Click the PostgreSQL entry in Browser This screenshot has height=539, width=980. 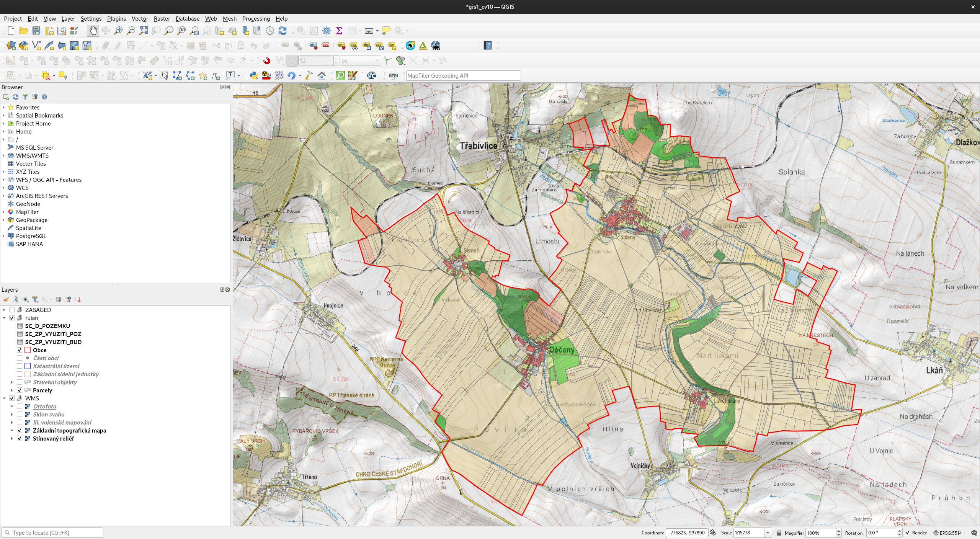point(31,236)
